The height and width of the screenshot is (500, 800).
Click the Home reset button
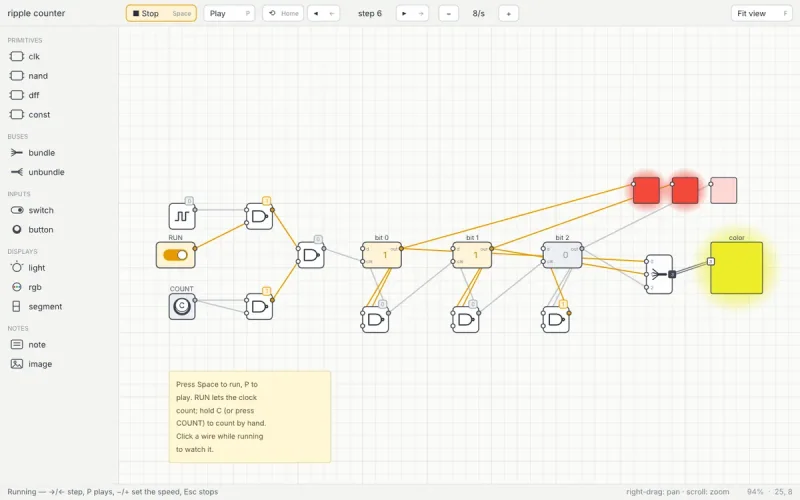283,13
